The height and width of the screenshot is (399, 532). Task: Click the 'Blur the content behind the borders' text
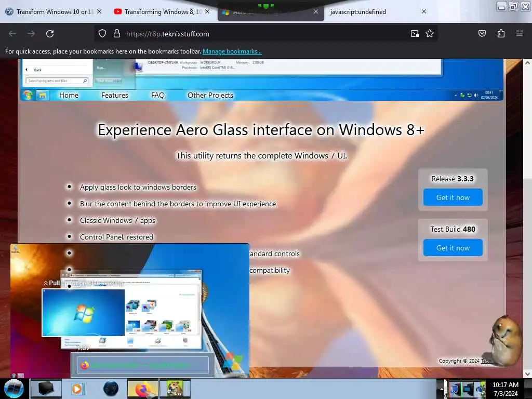178,204
